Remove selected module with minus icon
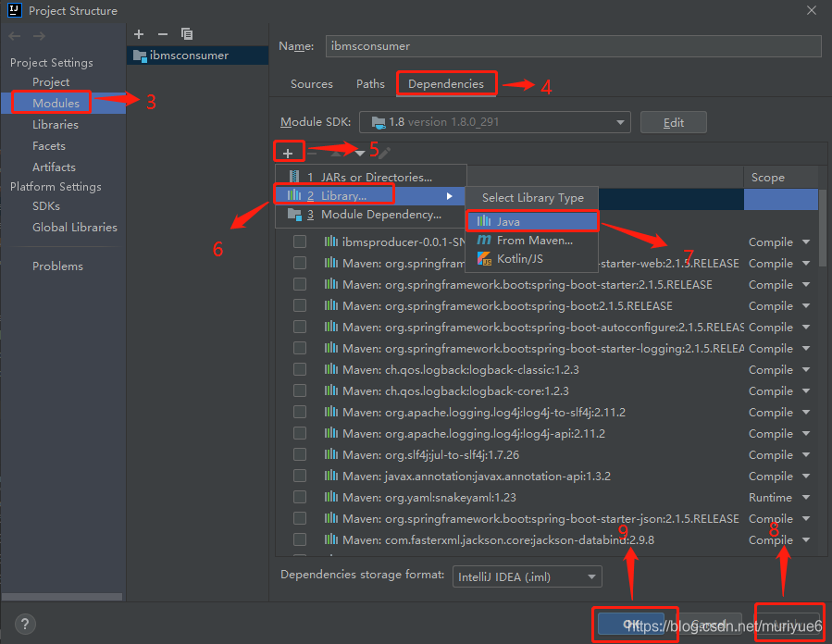The height and width of the screenshot is (644, 832). (x=163, y=34)
